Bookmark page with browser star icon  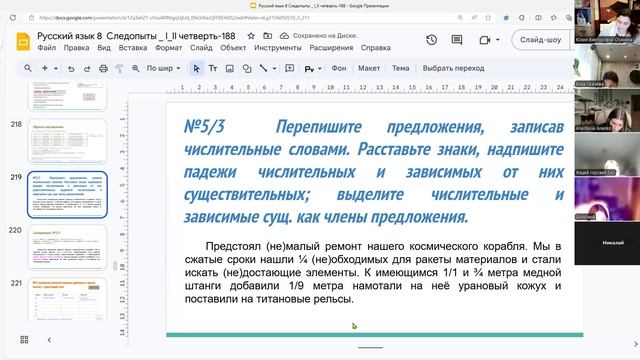488,18
